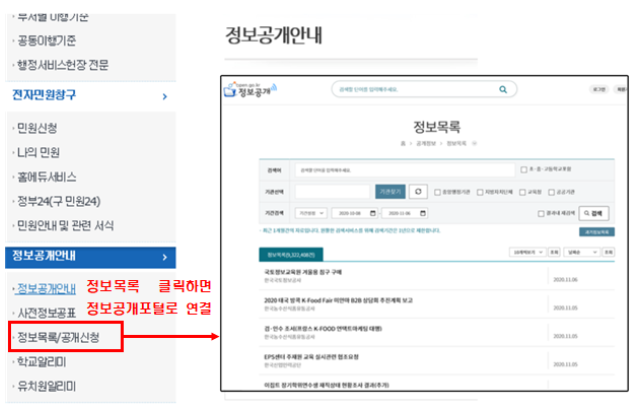The height and width of the screenshot is (414, 639).
Task: Open 학교알리미 in the sidebar
Action: pos(42,361)
